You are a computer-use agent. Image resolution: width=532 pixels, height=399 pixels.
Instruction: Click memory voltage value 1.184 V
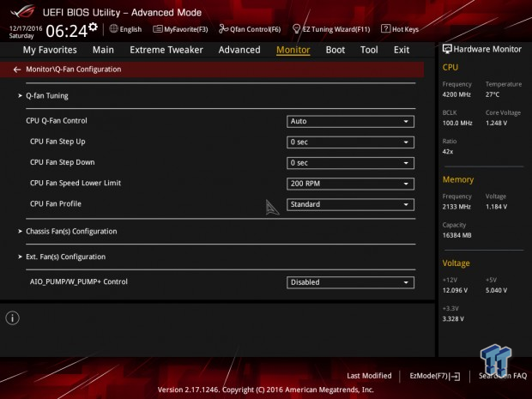point(496,207)
